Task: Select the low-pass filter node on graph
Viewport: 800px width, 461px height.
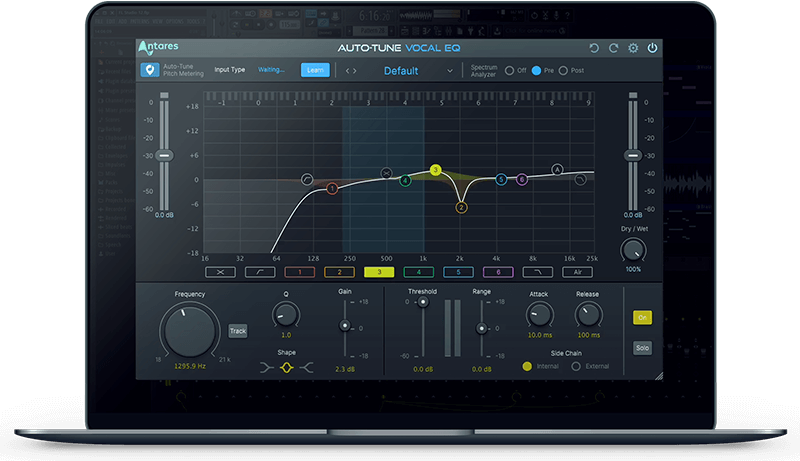Action: point(580,180)
